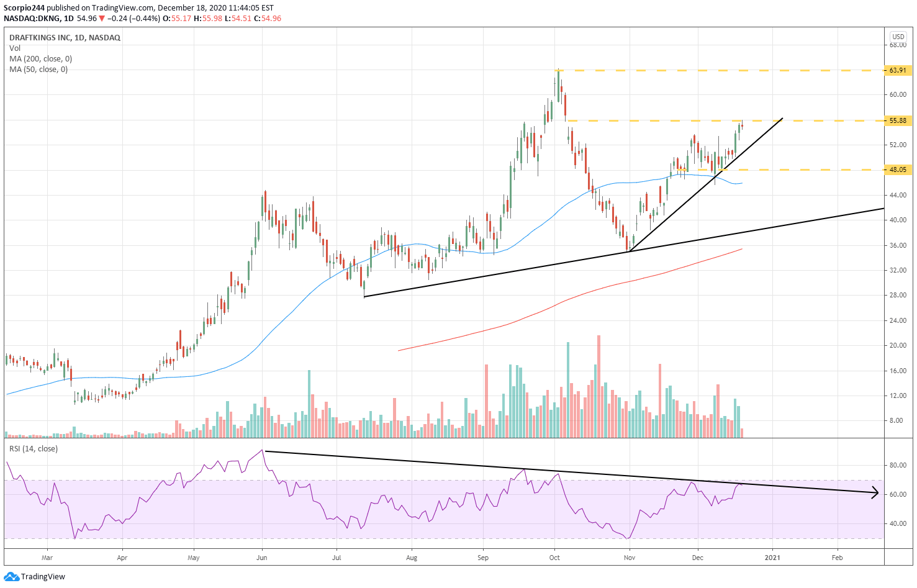Click the closing value C:54.96

click(267, 19)
